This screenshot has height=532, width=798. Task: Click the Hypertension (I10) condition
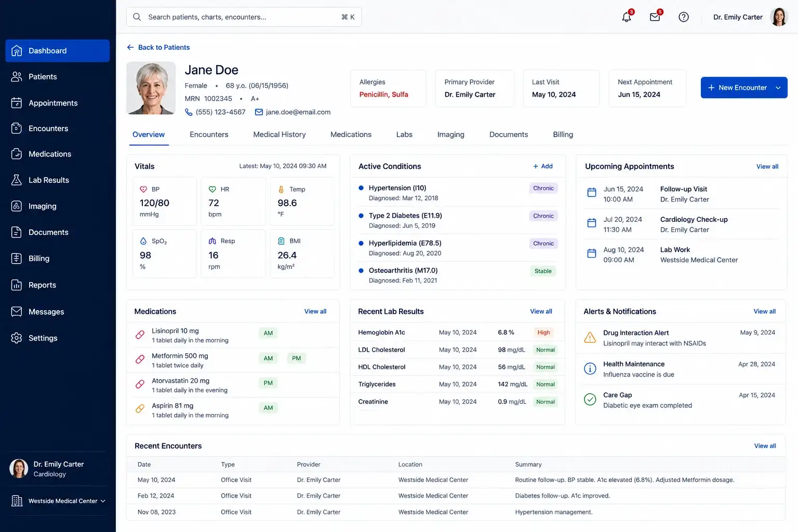point(397,188)
